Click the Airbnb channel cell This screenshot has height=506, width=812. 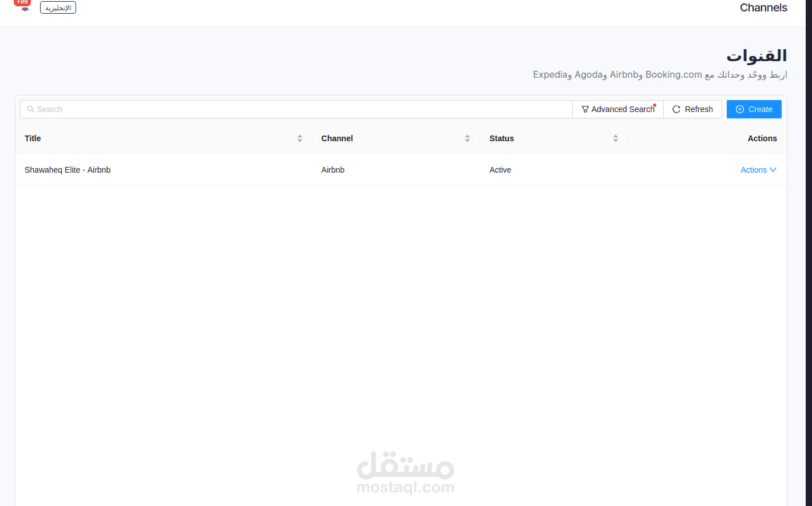click(x=333, y=170)
